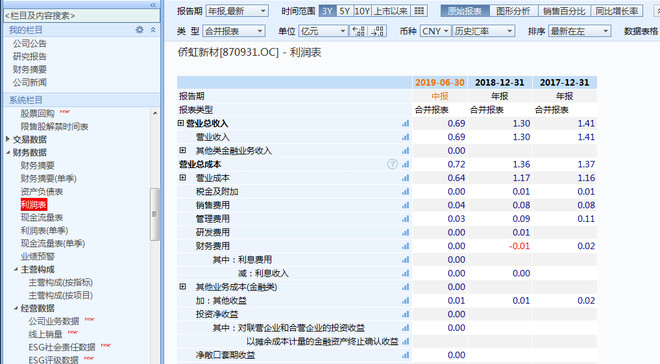Click the 栏目及内容搜索 search field

pyautogui.click(x=82, y=16)
